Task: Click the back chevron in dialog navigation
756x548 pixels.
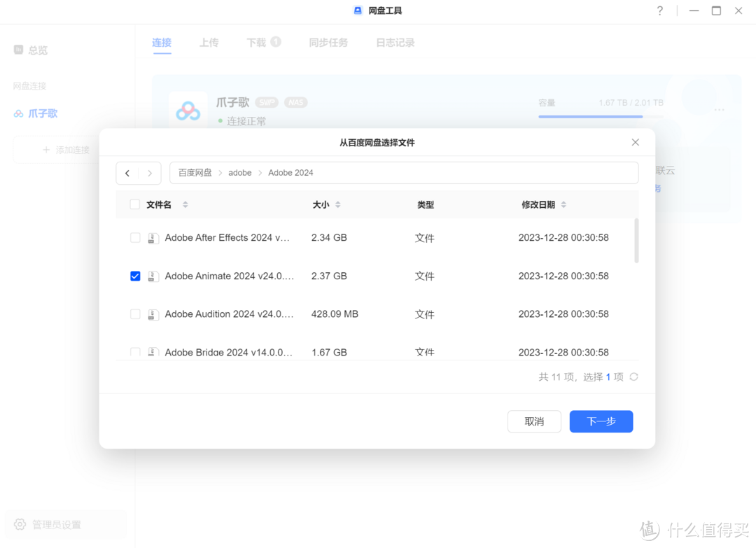Action: (127, 173)
